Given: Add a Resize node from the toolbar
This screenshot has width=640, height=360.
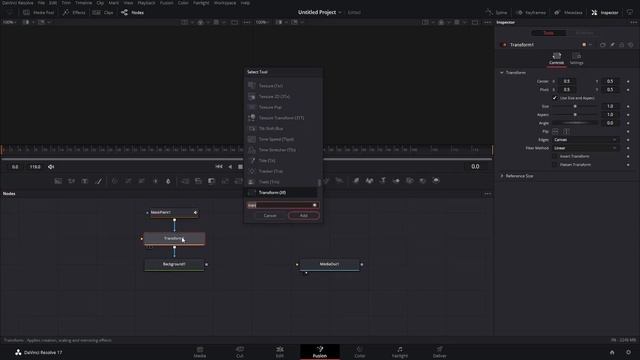Looking at the screenshot, I should (225, 181).
